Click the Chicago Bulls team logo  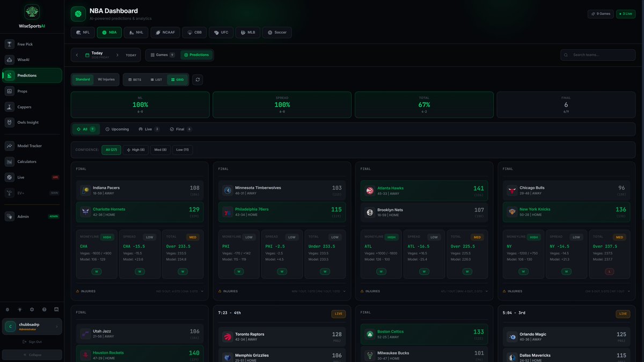(x=512, y=190)
